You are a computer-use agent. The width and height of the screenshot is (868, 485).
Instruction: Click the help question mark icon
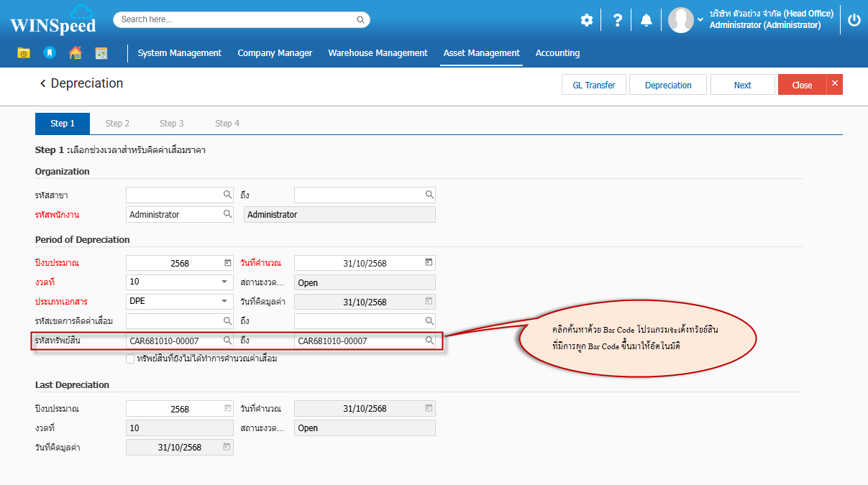pyautogui.click(x=617, y=20)
